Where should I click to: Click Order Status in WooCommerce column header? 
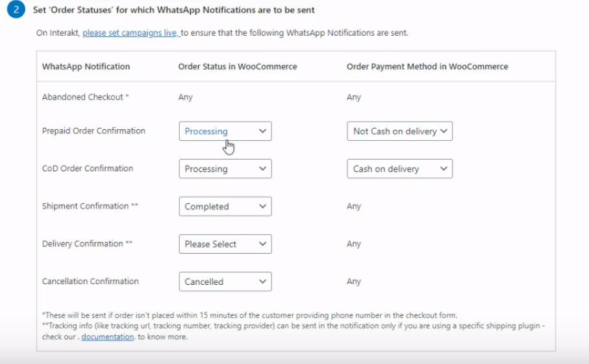(x=238, y=66)
